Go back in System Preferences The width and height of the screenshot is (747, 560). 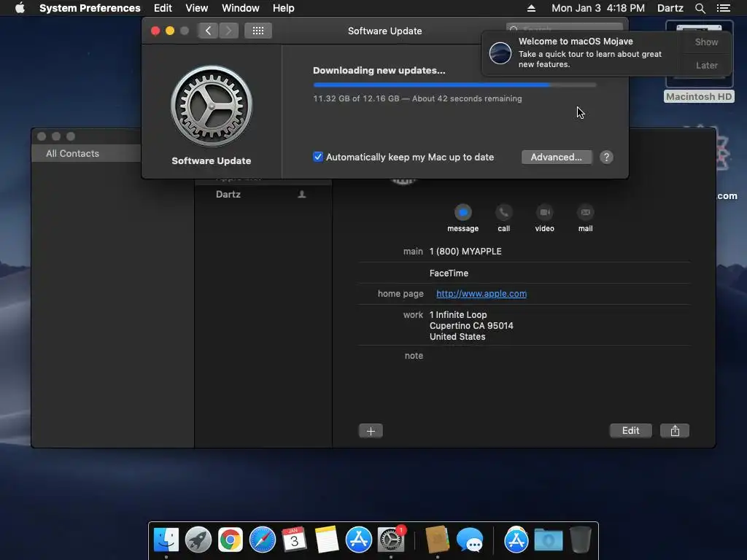pyautogui.click(x=208, y=31)
